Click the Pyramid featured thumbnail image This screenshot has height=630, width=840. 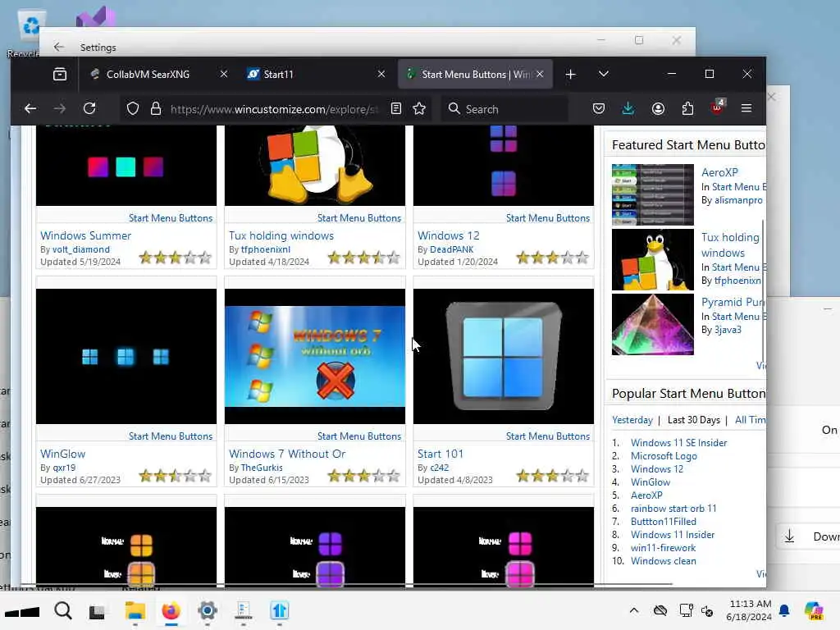click(652, 324)
